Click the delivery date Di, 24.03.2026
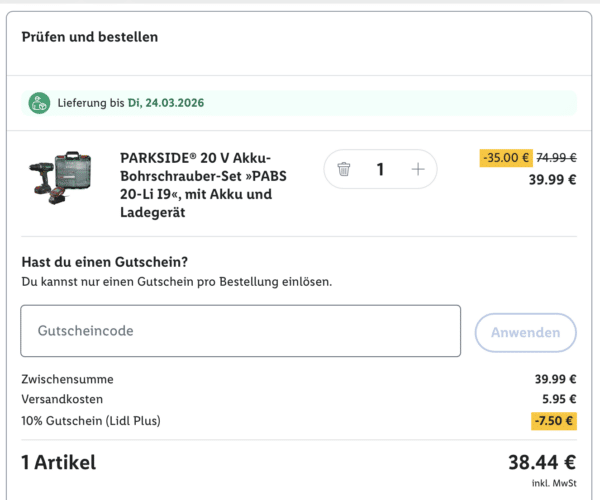The width and height of the screenshot is (600, 500). pyautogui.click(x=166, y=103)
